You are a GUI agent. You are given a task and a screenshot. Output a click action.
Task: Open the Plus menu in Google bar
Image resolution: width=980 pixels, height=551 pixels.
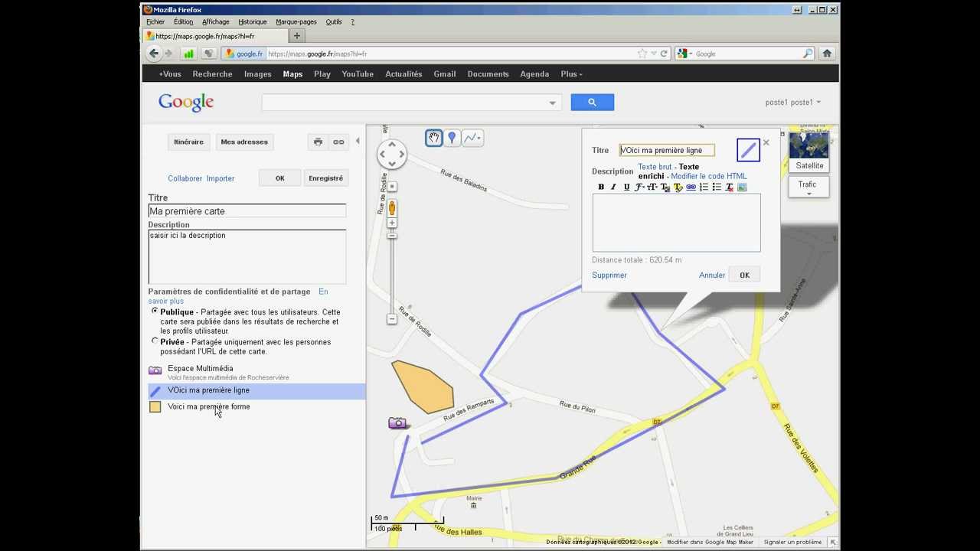[x=571, y=74]
